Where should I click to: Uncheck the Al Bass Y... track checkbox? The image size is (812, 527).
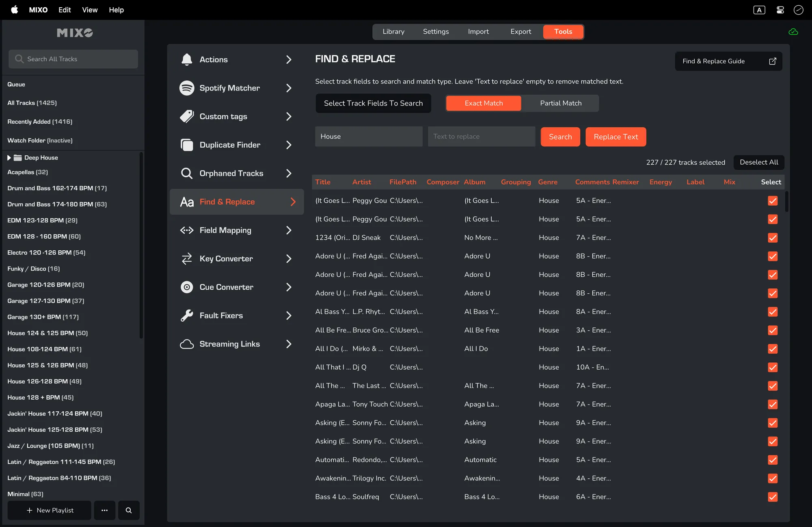pyautogui.click(x=773, y=312)
